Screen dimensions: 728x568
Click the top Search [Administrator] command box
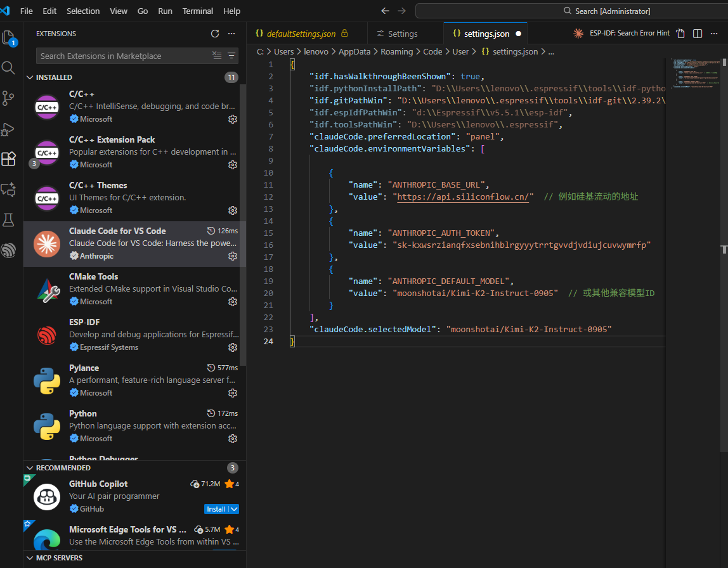(571, 11)
